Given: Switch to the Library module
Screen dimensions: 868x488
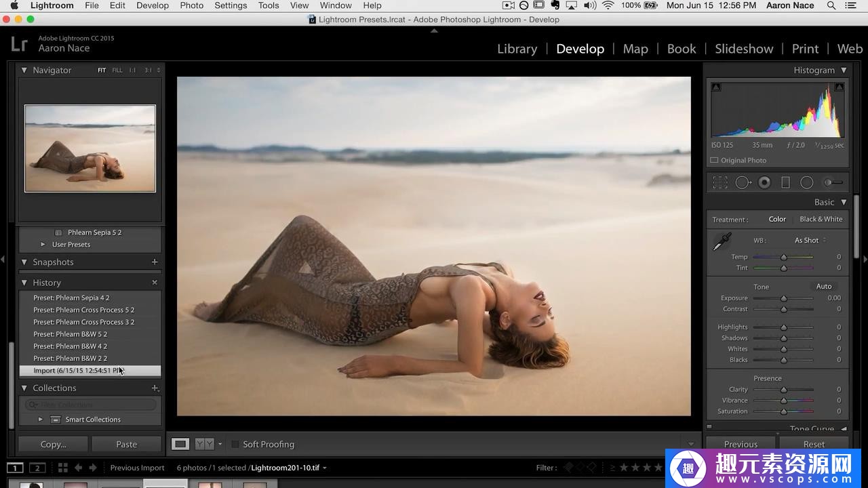Looking at the screenshot, I should point(517,49).
